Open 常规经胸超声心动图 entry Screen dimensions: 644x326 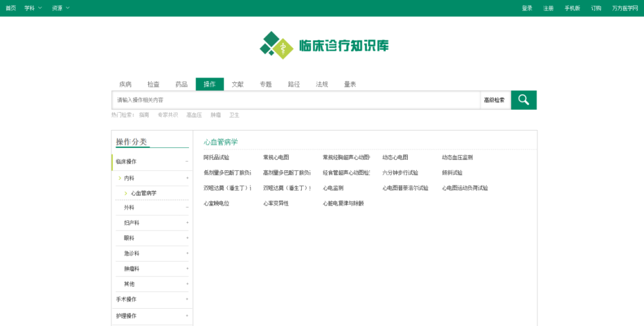pos(346,157)
